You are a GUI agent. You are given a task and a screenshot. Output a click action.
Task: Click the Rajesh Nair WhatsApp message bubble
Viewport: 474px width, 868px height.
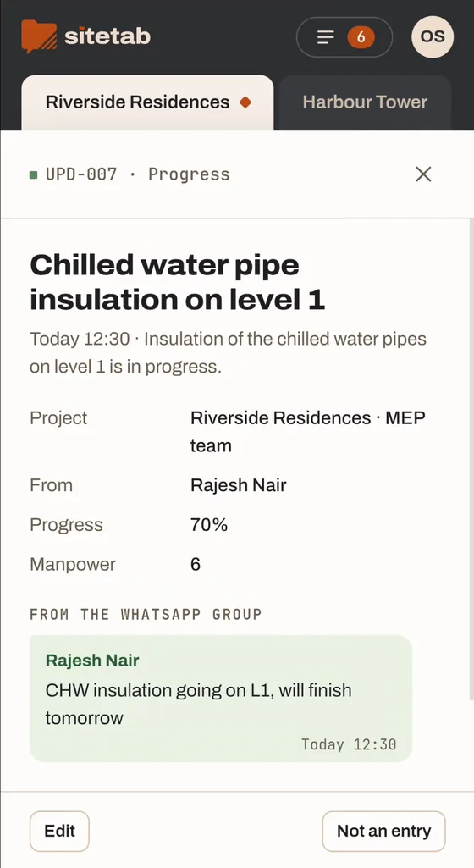[221, 699]
